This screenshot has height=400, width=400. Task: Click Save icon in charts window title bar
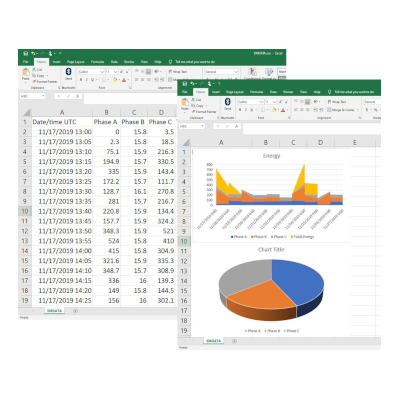(x=185, y=83)
